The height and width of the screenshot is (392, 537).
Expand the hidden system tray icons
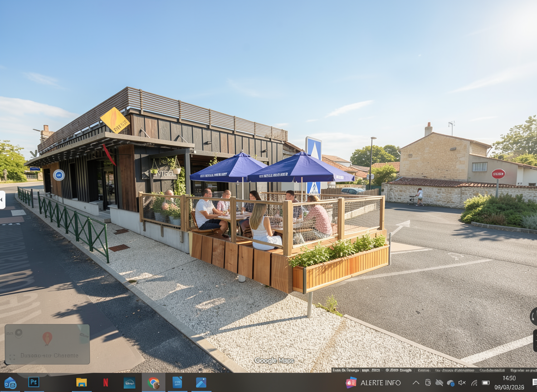415,382
